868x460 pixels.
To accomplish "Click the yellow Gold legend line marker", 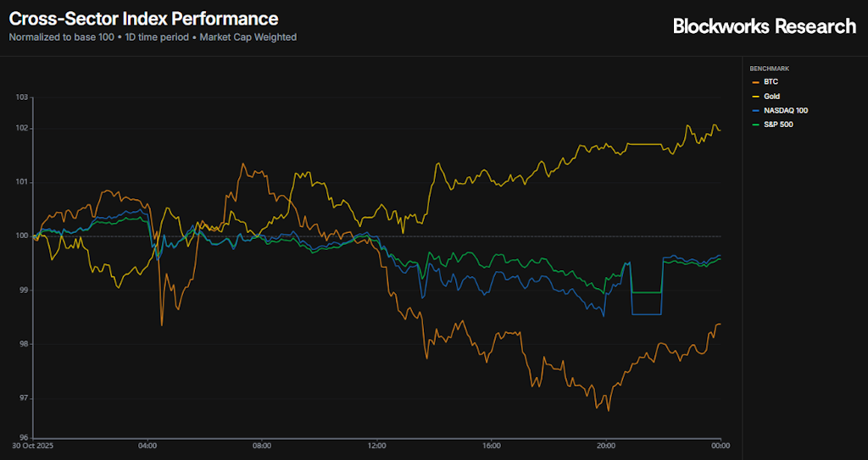I will click(755, 97).
